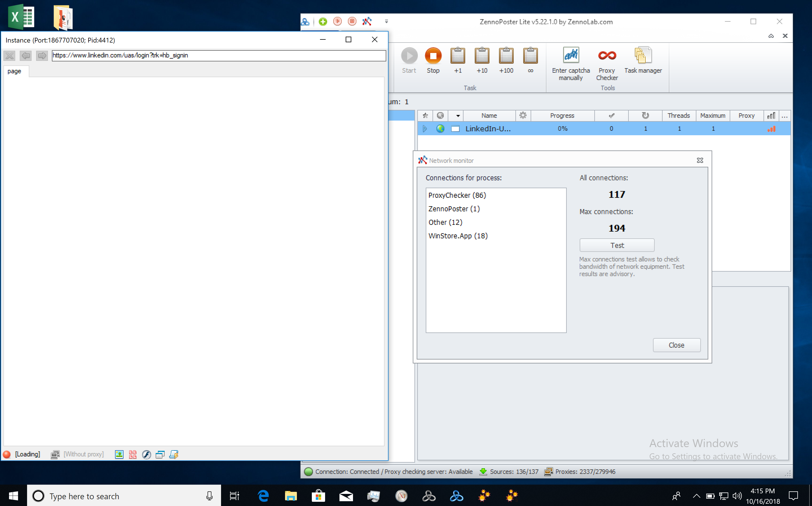Click the Threads column header
812x506 pixels.
[x=679, y=116]
